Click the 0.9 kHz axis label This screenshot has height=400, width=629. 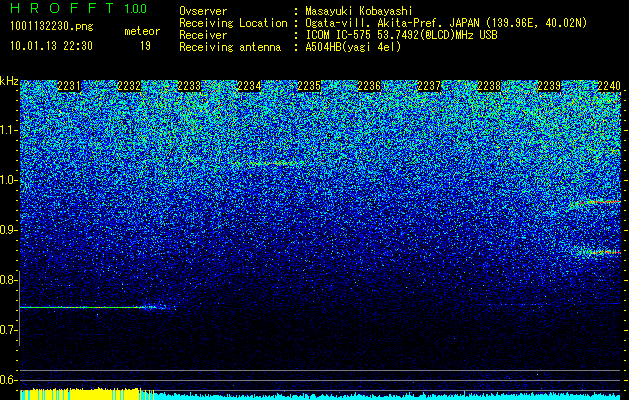pos(8,230)
